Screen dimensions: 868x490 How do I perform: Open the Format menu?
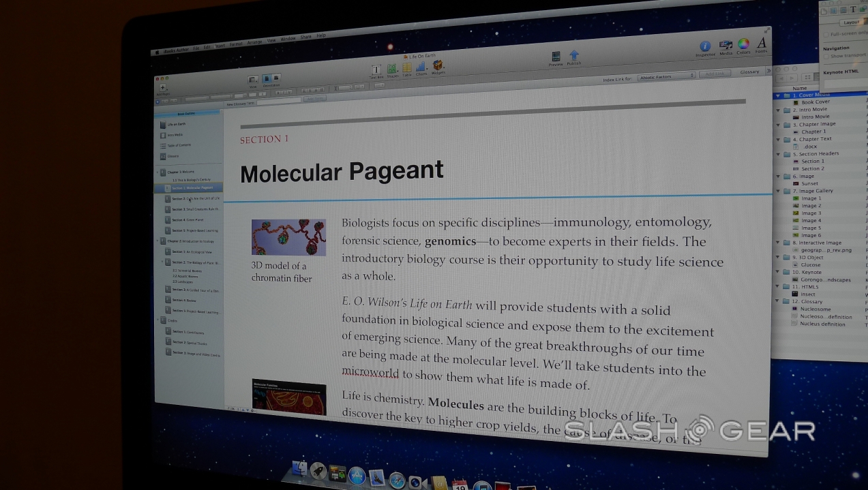pos(236,44)
